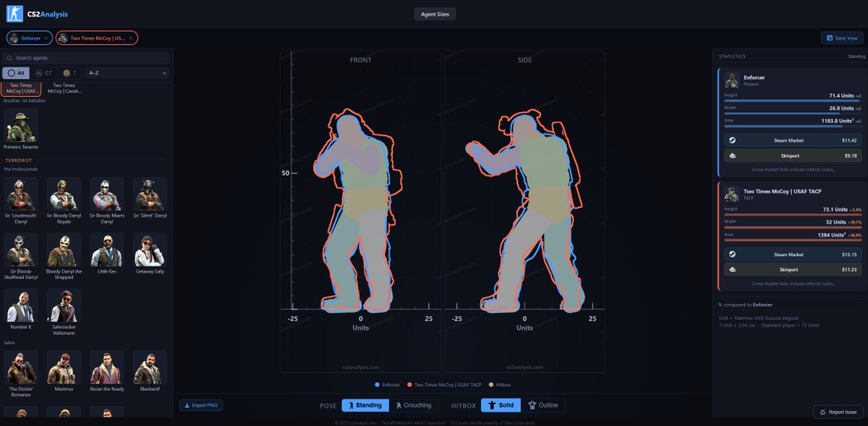This screenshot has height=426, width=868.
Task: Click the 'Sabre' group label
Action: pos(9,342)
